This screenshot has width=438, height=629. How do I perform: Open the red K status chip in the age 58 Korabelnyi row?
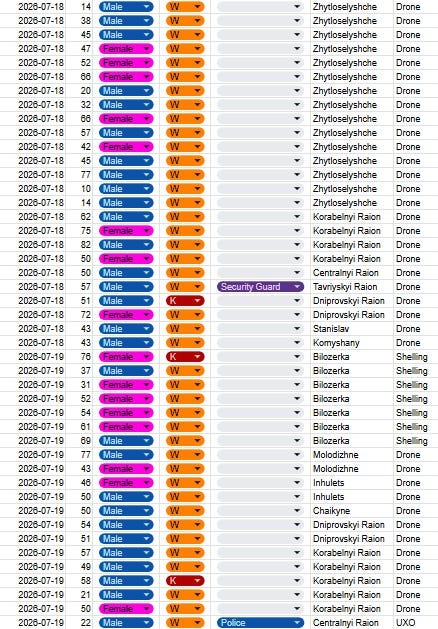point(185,581)
